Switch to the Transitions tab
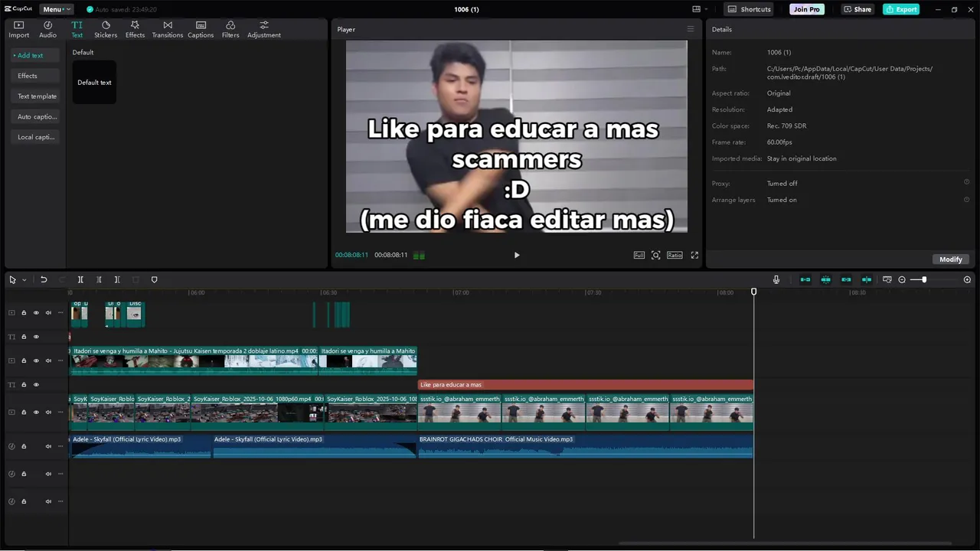This screenshot has height=551, width=980. pos(168,29)
